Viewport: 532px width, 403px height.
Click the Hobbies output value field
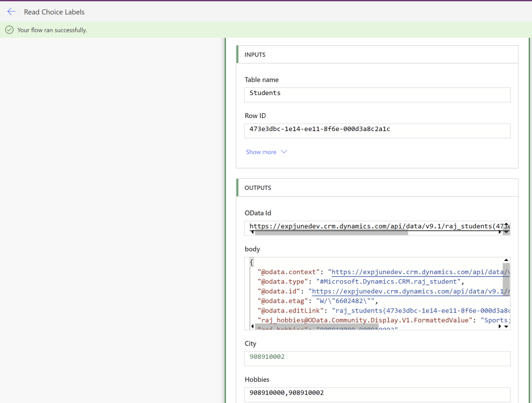(377, 394)
